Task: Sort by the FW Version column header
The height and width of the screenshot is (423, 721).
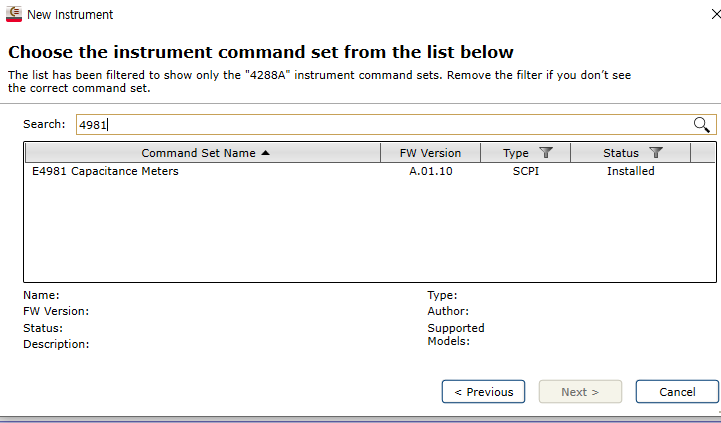Action: click(x=430, y=153)
